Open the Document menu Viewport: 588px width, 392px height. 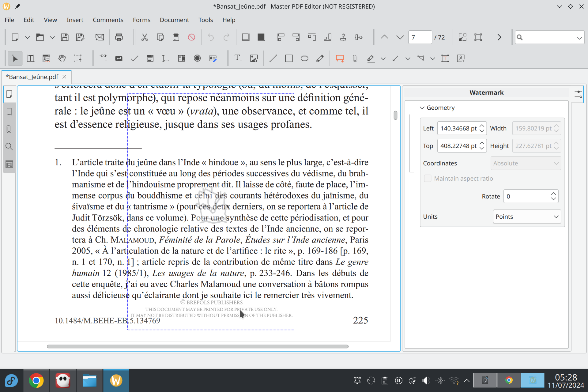[x=174, y=20]
